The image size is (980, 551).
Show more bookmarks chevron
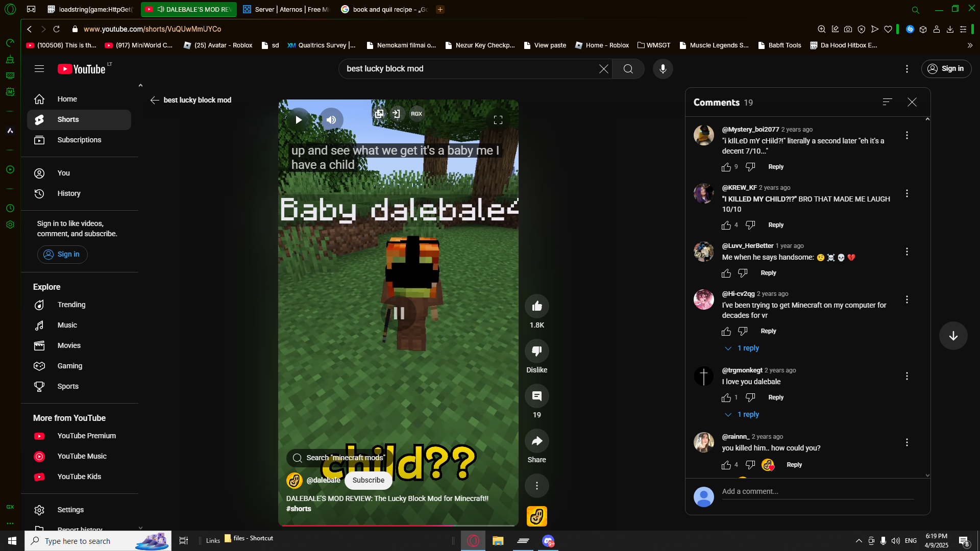tap(970, 45)
